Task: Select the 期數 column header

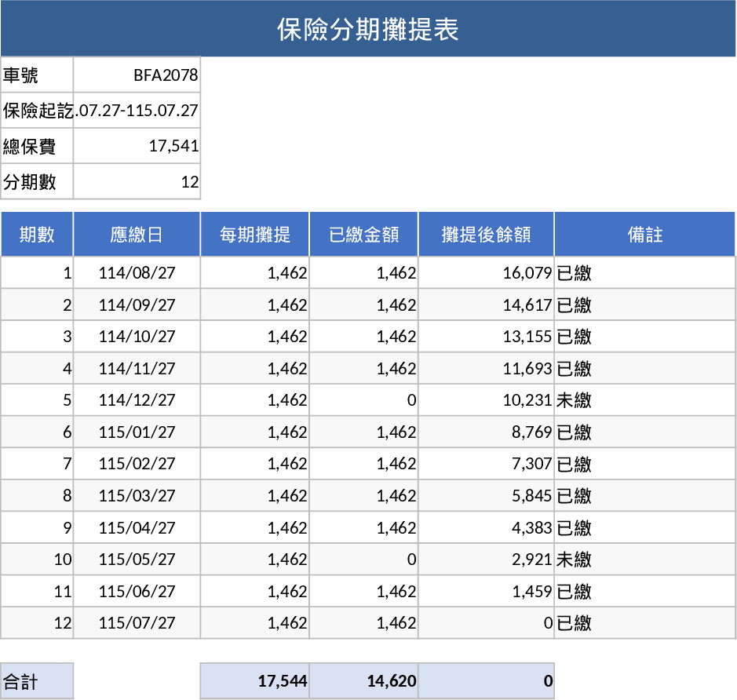Action: click(x=38, y=234)
